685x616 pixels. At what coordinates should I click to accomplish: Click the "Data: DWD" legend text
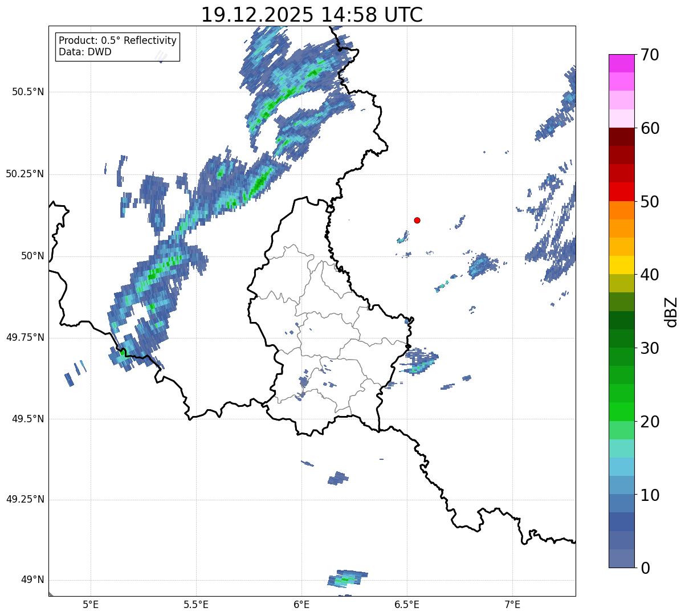tap(85, 52)
